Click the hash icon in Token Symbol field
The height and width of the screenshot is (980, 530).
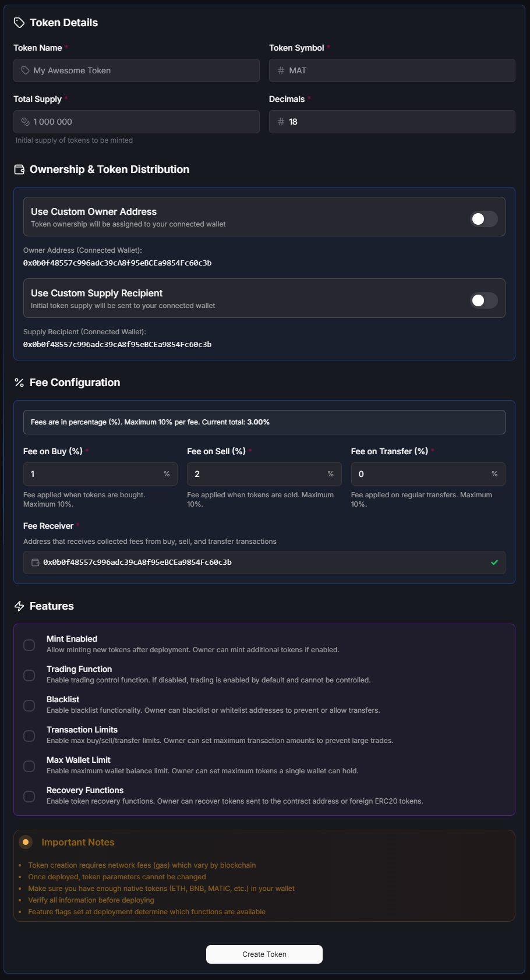(x=281, y=70)
